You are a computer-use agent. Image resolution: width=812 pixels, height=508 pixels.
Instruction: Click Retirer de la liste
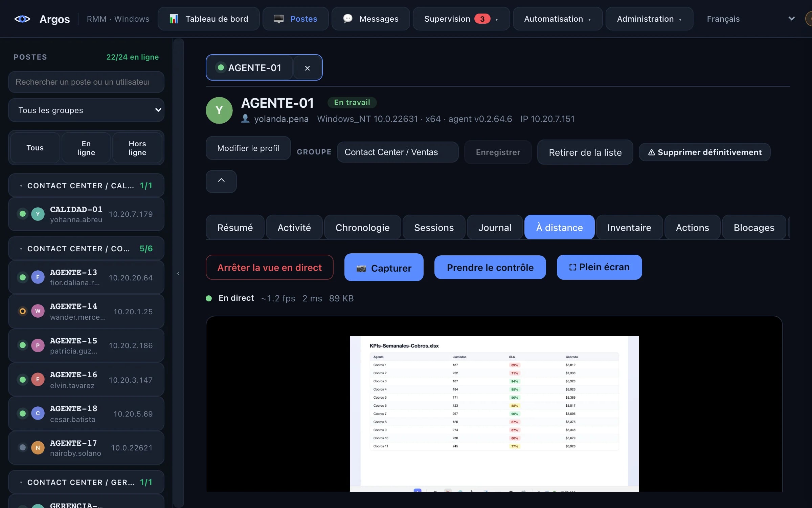pyautogui.click(x=585, y=152)
